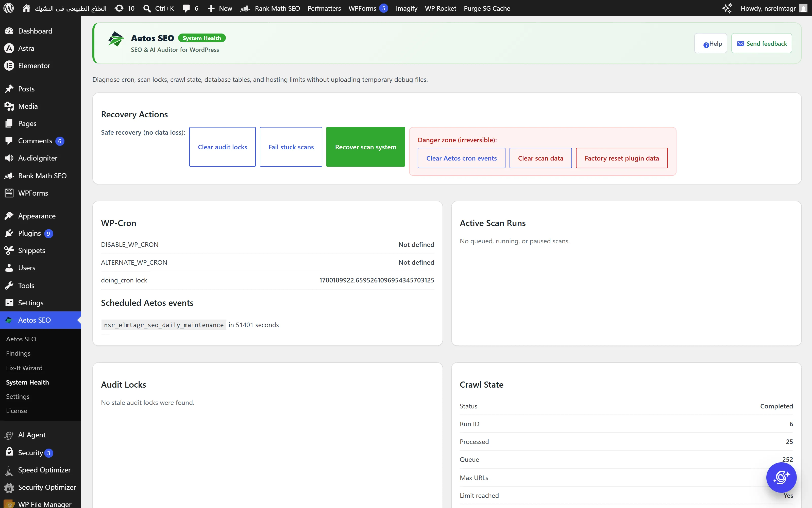
Task: Click the Help button
Action: 711,43
